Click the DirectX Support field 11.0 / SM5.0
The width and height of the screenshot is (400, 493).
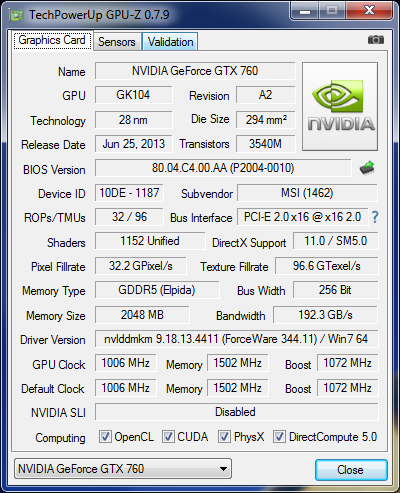[336, 241]
